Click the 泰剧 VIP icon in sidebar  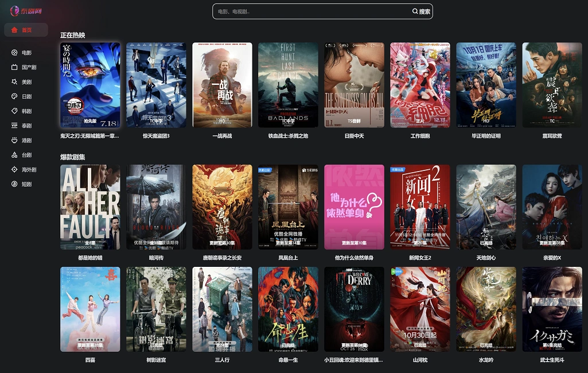point(14,126)
